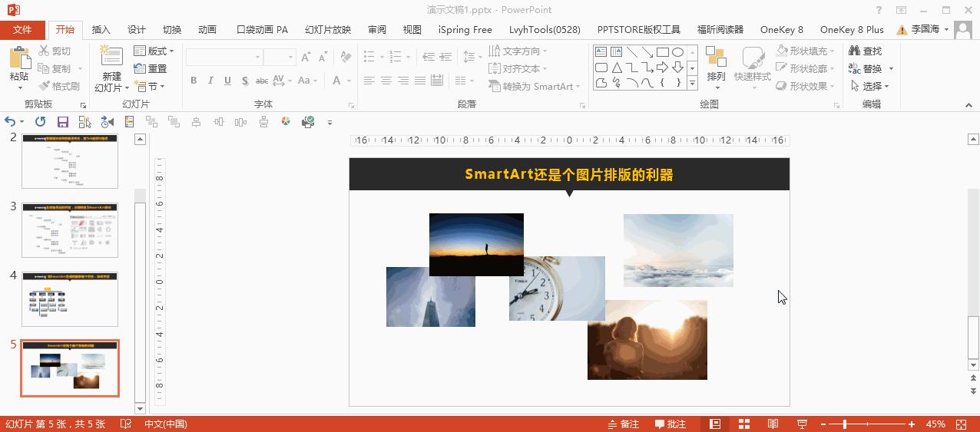Click Fit Slide to Window icon
The width and height of the screenshot is (980, 432).
point(961,424)
